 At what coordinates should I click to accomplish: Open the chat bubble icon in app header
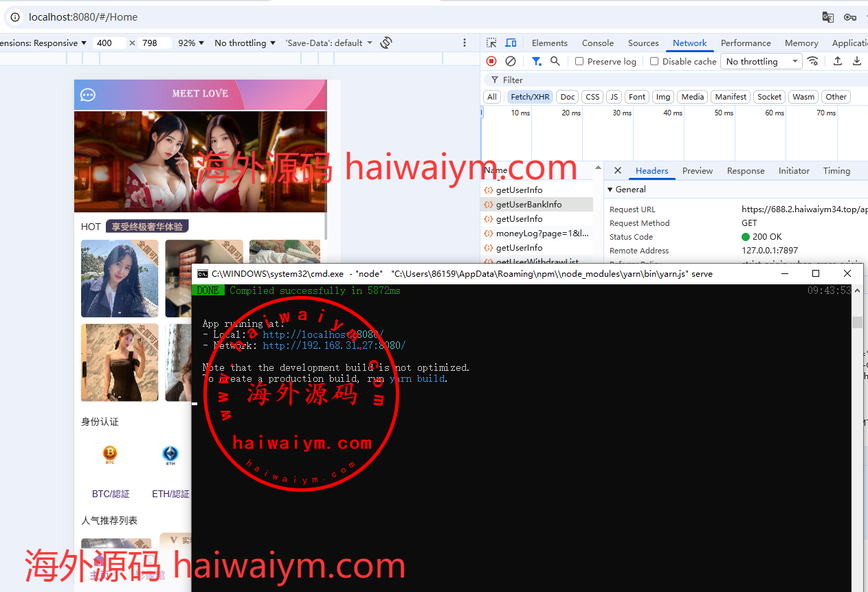(88, 95)
